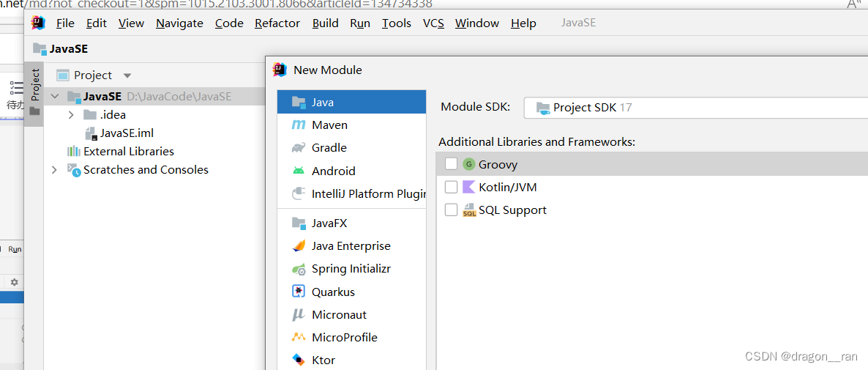868x370 pixels.
Task: Open the Window menu
Action: click(x=477, y=23)
